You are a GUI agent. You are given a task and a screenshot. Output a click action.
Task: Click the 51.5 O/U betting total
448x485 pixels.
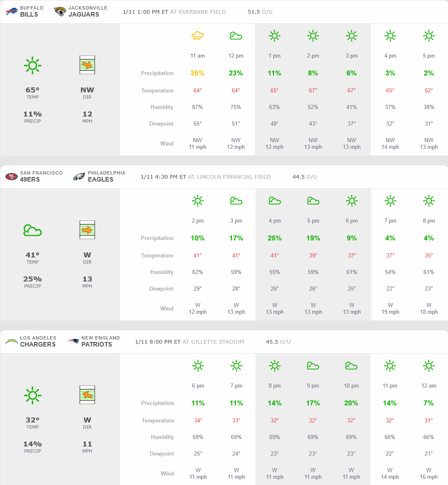point(260,12)
